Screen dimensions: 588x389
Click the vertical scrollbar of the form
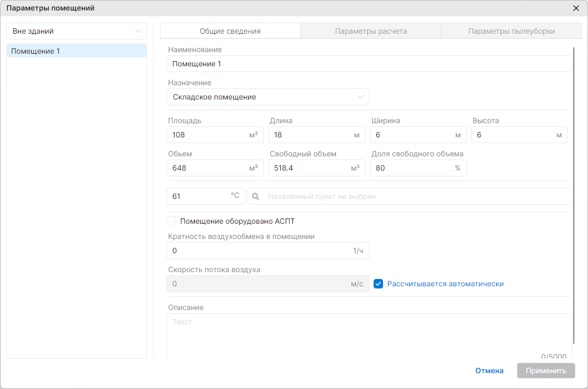coord(574,195)
